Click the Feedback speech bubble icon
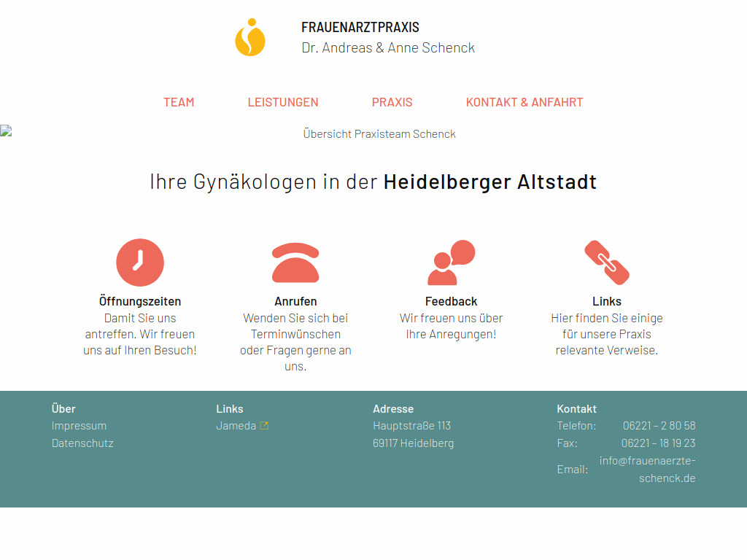Viewport: 747px width, 560px height. (452, 261)
